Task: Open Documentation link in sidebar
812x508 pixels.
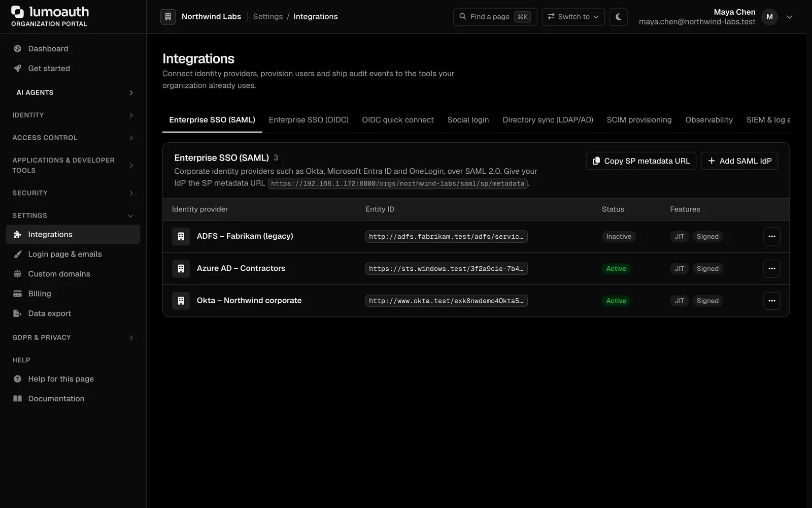Action: point(73,399)
